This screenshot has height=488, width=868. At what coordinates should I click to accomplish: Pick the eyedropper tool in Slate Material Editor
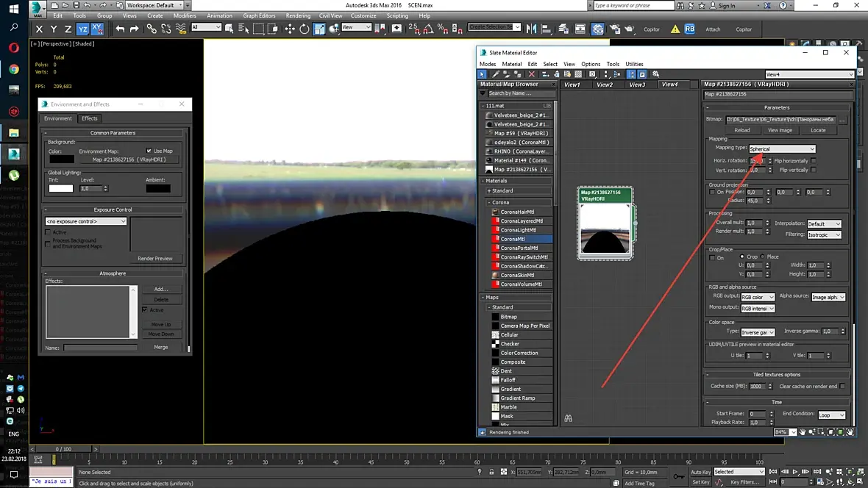click(496, 74)
